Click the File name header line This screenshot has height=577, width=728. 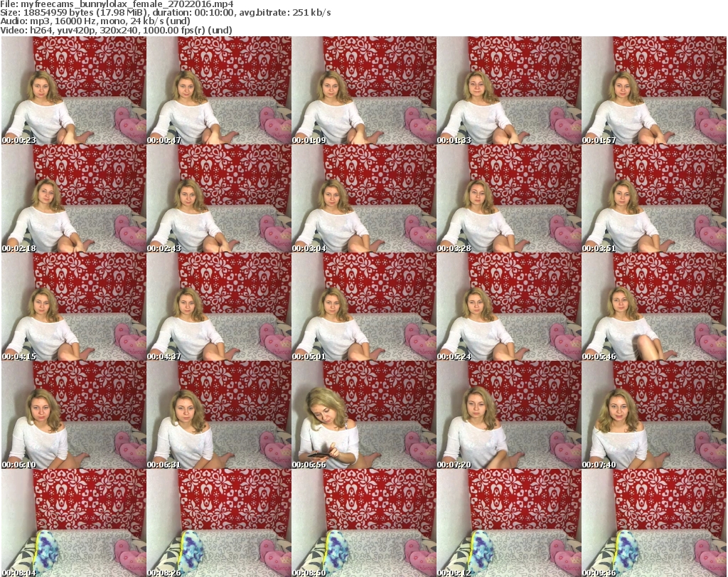[117, 5]
